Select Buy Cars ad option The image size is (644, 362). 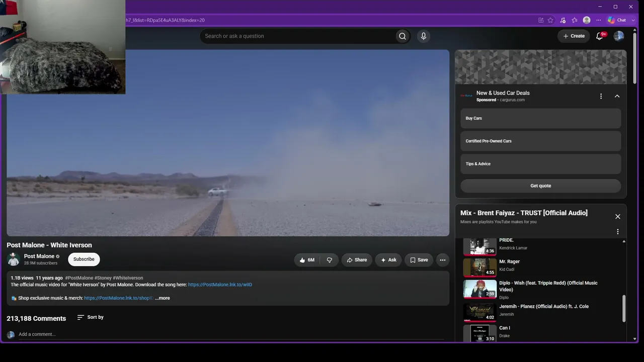pos(541,118)
